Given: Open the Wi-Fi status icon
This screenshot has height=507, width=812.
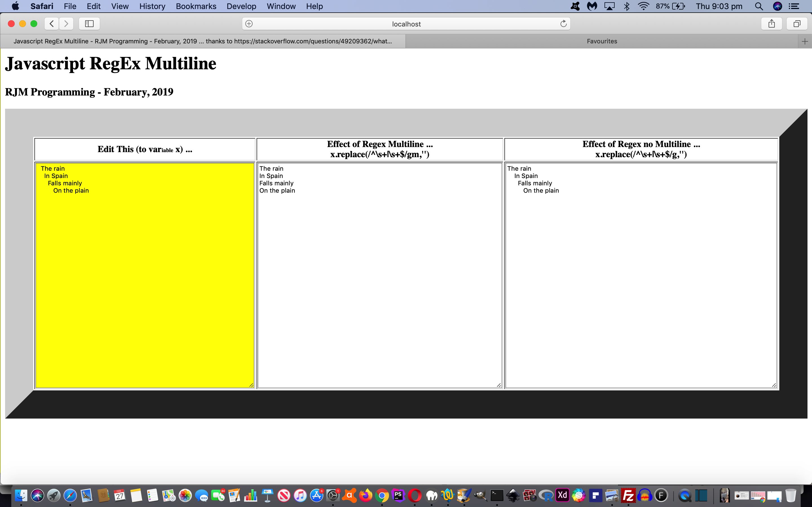Looking at the screenshot, I should tap(644, 6).
